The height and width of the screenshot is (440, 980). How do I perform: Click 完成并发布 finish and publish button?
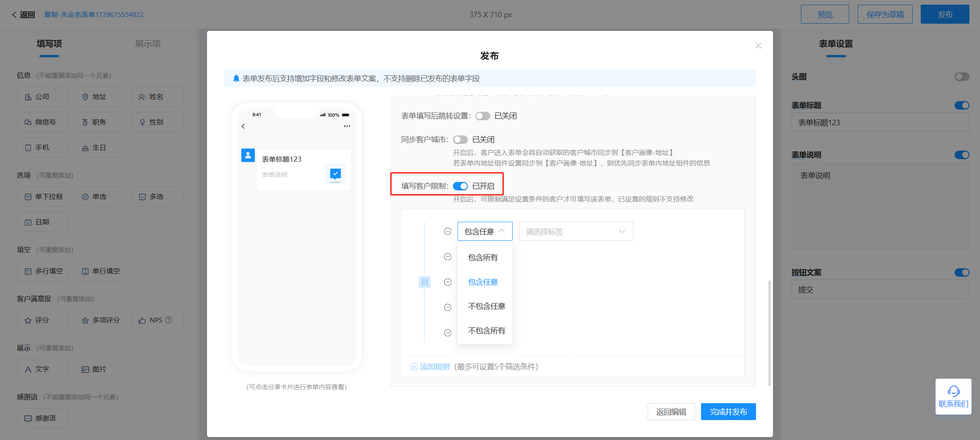(728, 412)
